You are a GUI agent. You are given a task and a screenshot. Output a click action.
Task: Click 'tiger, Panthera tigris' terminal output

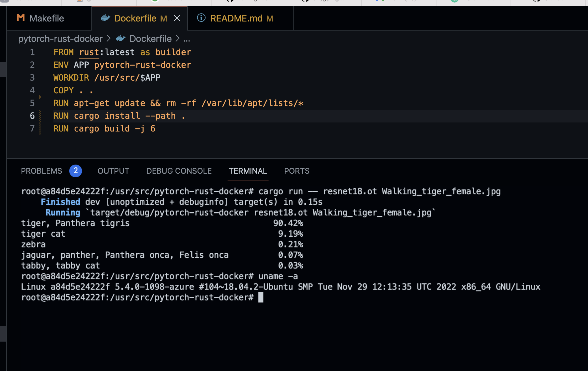[75, 223]
